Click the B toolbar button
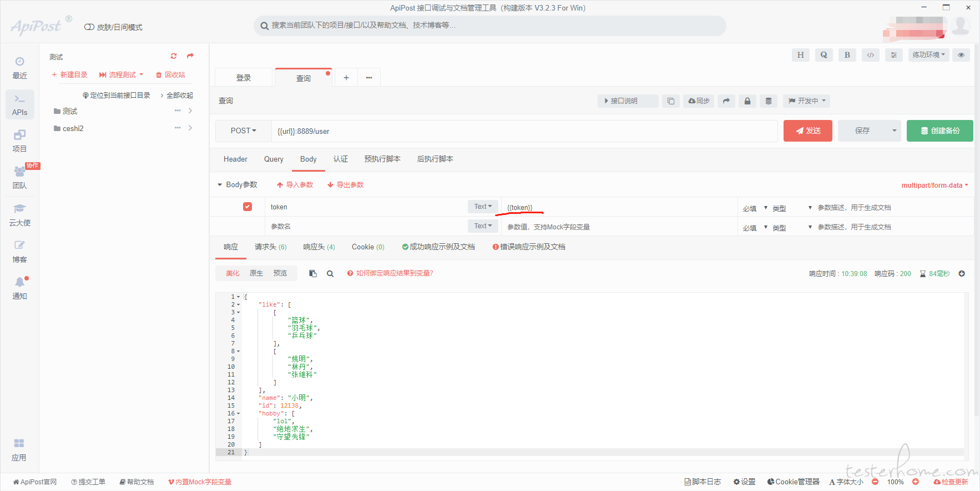The height and width of the screenshot is (491, 980). 847,55
